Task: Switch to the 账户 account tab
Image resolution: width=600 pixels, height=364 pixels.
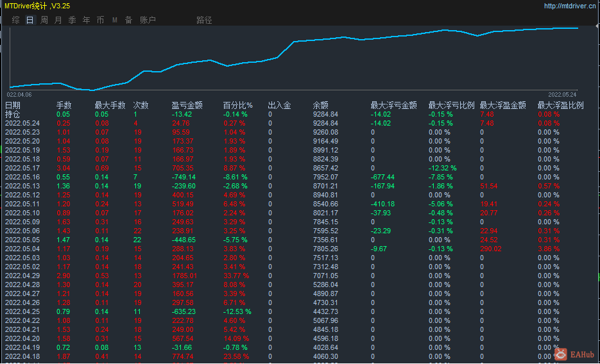Action: [x=148, y=20]
